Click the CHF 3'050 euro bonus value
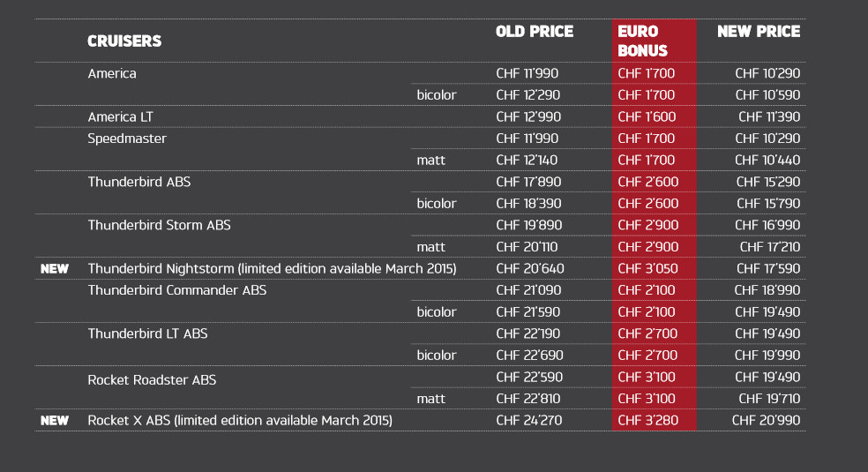This screenshot has height=472, width=868. pos(647,269)
